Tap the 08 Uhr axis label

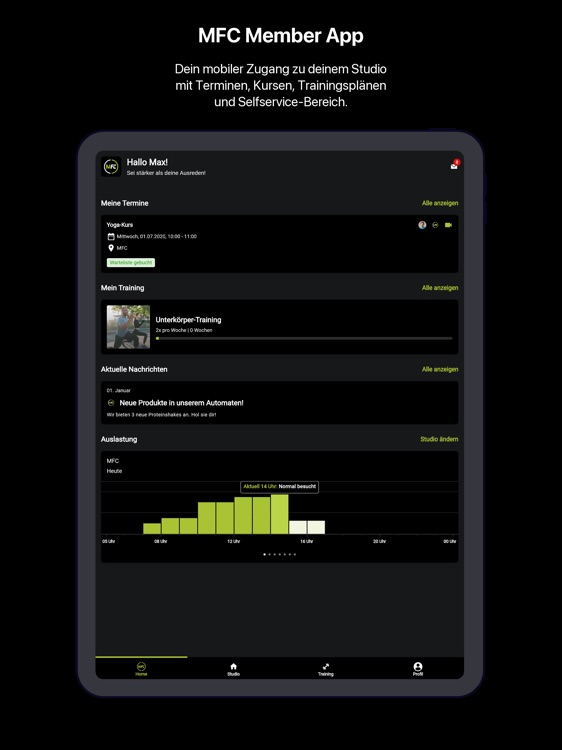tap(161, 541)
